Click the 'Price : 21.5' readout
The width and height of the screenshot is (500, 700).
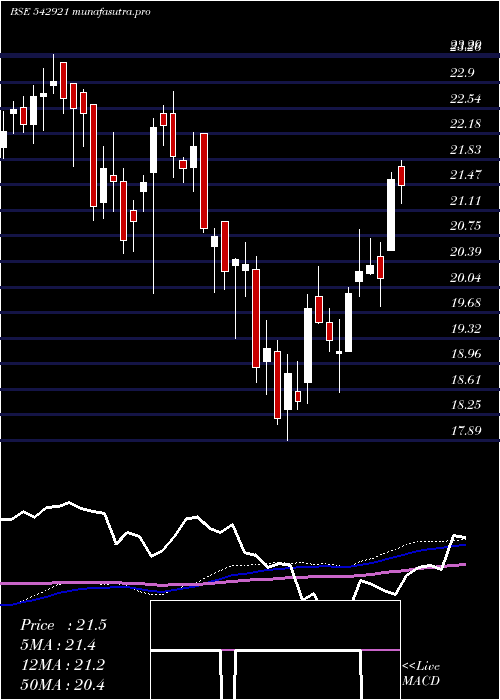click(x=63, y=625)
